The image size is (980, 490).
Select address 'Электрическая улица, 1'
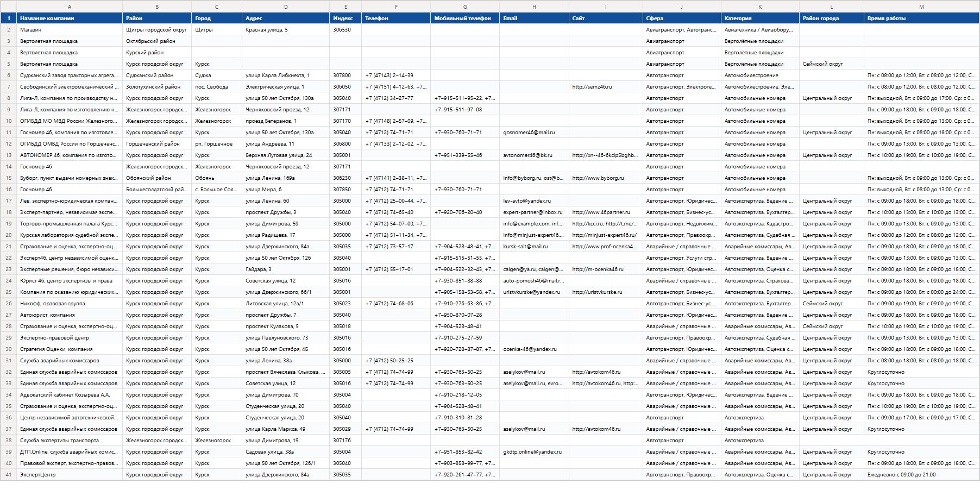(286, 87)
